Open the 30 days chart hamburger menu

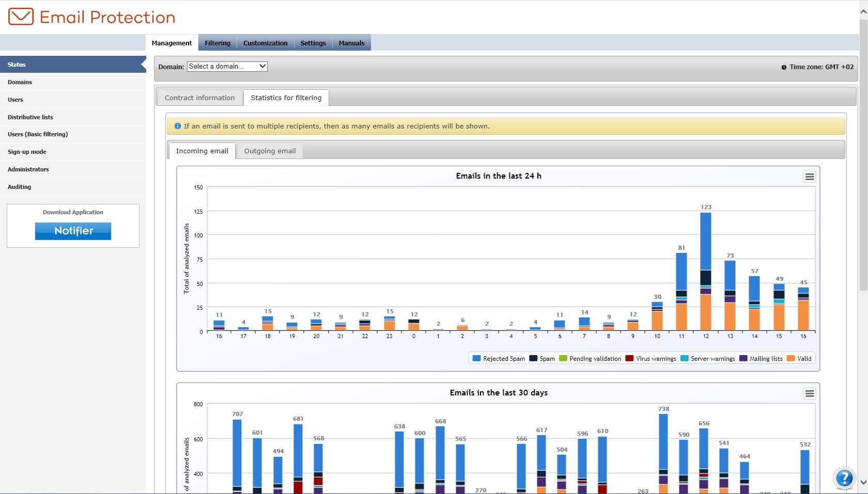[809, 393]
